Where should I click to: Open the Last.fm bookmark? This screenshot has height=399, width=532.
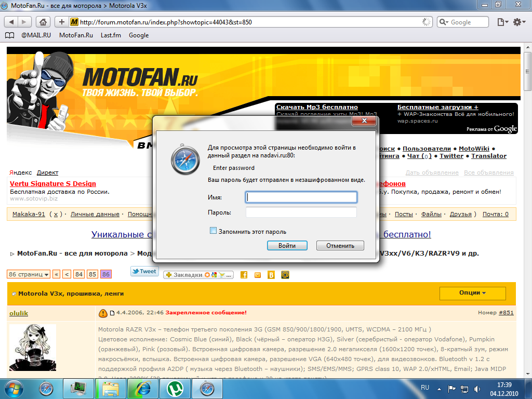(x=111, y=35)
